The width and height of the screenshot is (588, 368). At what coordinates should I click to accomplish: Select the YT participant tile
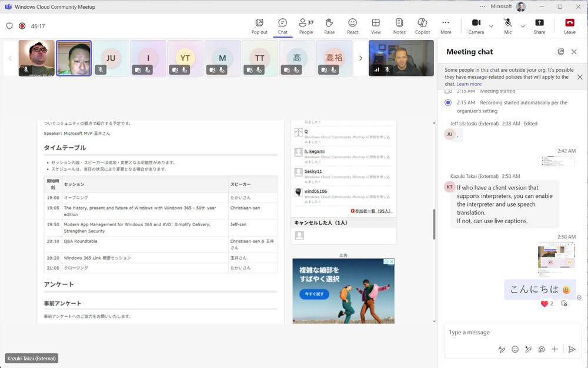[x=185, y=58]
